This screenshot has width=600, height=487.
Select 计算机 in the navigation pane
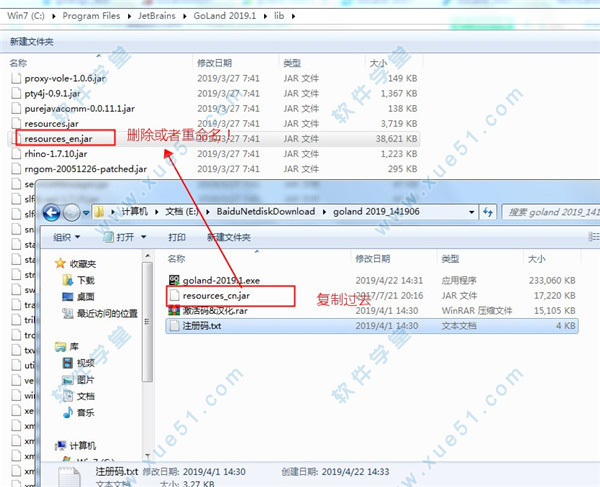coord(75,445)
